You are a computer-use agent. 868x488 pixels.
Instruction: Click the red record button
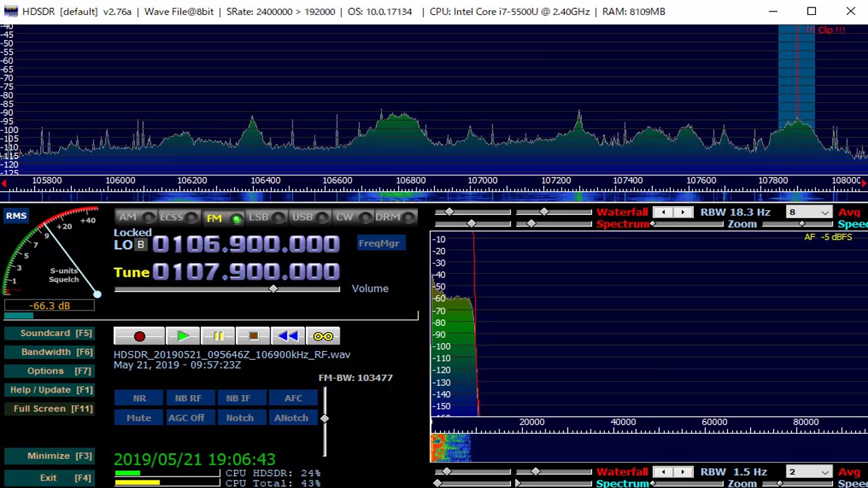coord(139,336)
